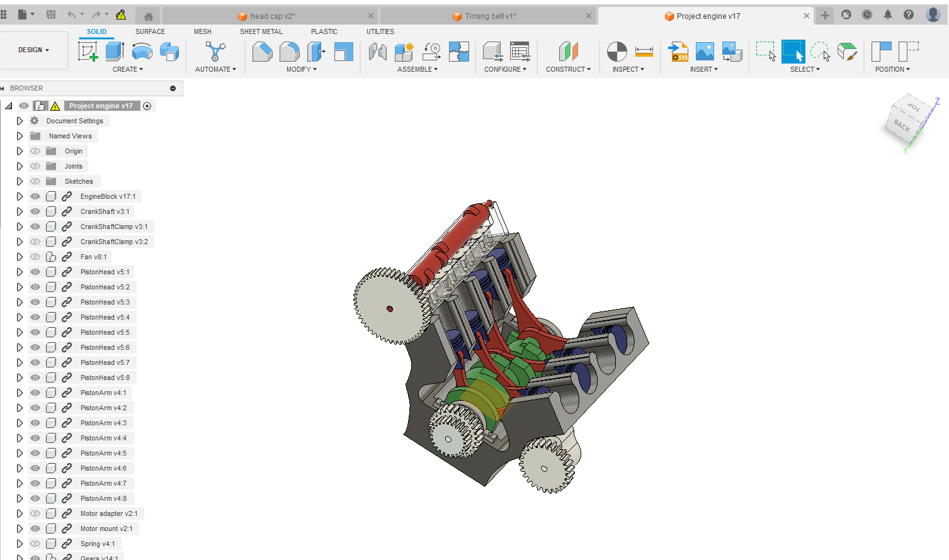The image size is (949, 560).
Task: Click the New Component icon
Action: coord(404,52)
